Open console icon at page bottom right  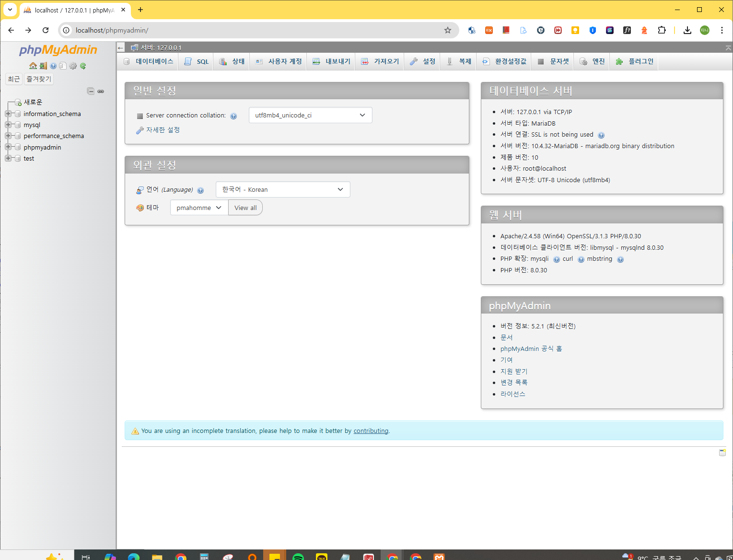(722, 453)
